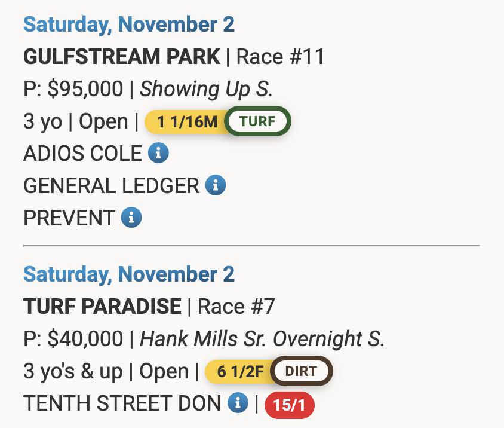Click the horse name TENTH STREET DON
This screenshot has width=504, height=428.
pos(122,403)
